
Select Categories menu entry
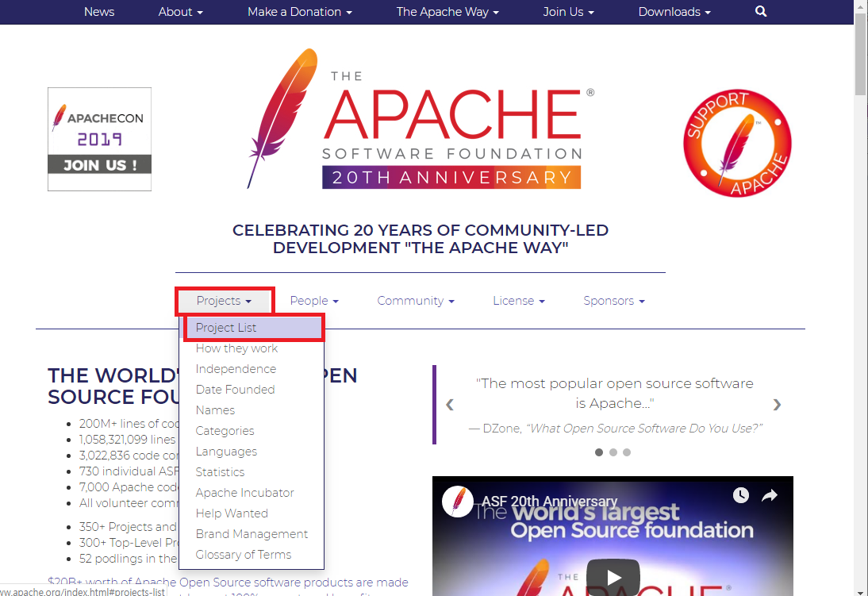(x=252, y=431)
